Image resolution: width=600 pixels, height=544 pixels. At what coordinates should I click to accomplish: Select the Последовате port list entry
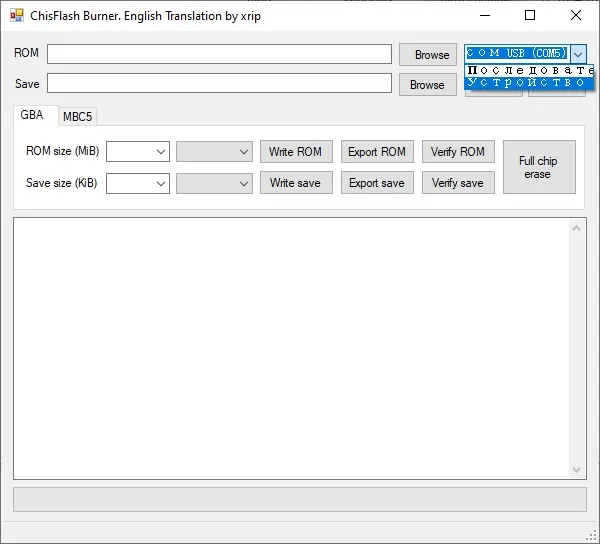[x=529, y=70]
